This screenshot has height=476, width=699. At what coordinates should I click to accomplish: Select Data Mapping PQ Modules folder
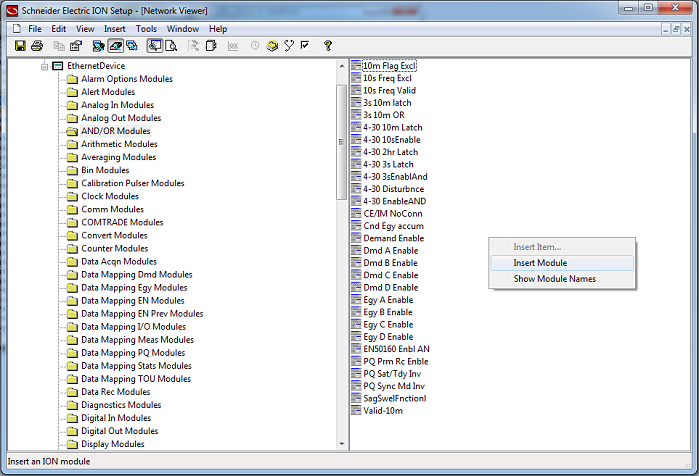133,353
